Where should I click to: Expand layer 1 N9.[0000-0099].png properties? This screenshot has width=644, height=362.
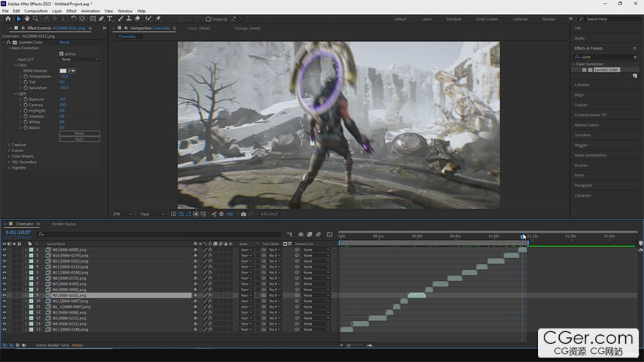pyautogui.click(x=26, y=249)
